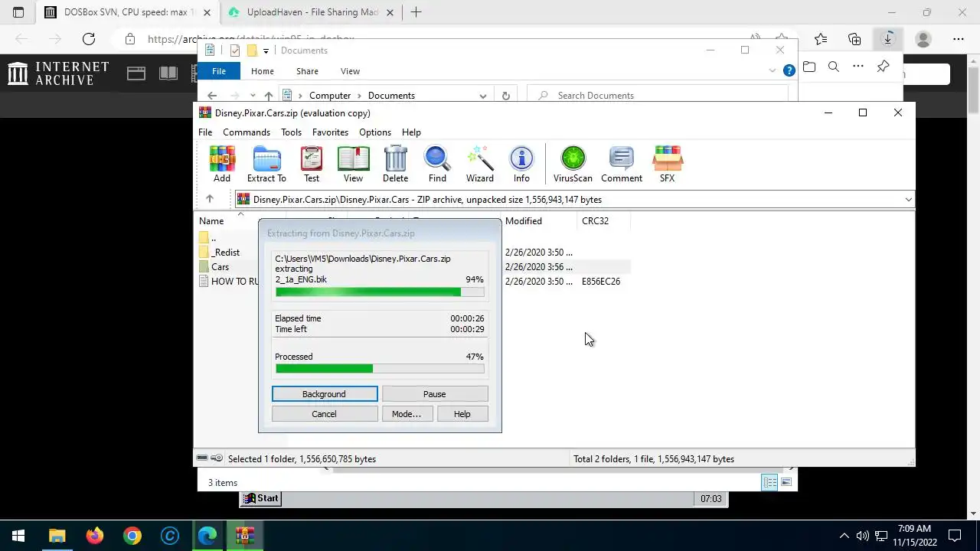Click the Add icon in WinRAR toolbar
This screenshot has width=980, height=551.
click(x=222, y=164)
